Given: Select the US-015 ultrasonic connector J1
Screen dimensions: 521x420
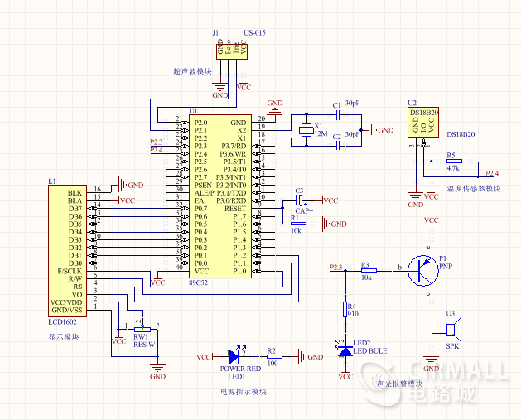Looking at the screenshot, I should click(232, 51).
